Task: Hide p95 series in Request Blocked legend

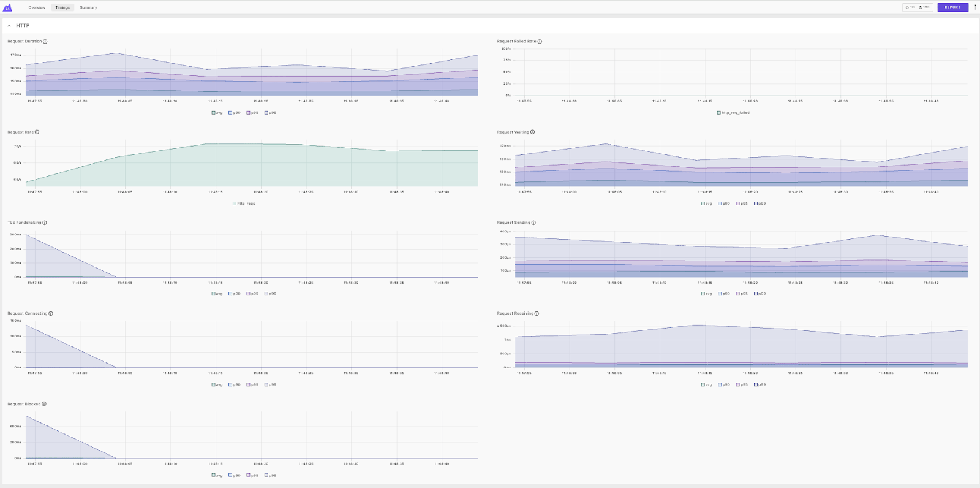Action: [252, 476]
